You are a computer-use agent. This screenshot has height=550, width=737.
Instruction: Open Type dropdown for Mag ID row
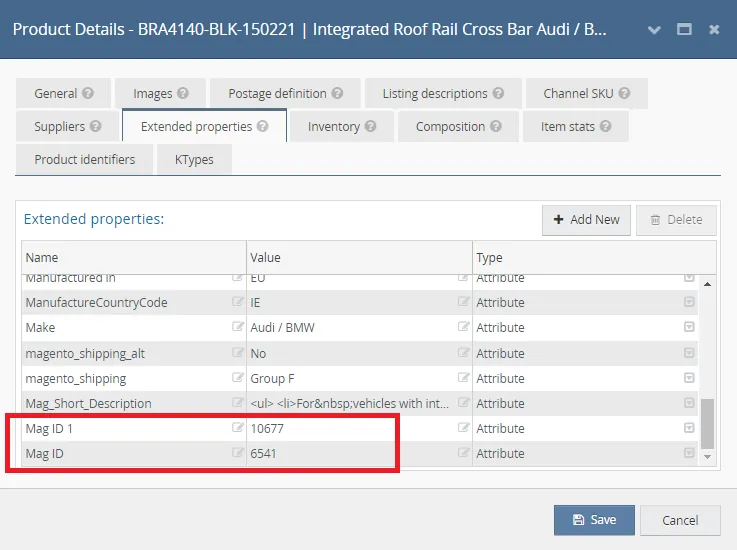click(689, 453)
